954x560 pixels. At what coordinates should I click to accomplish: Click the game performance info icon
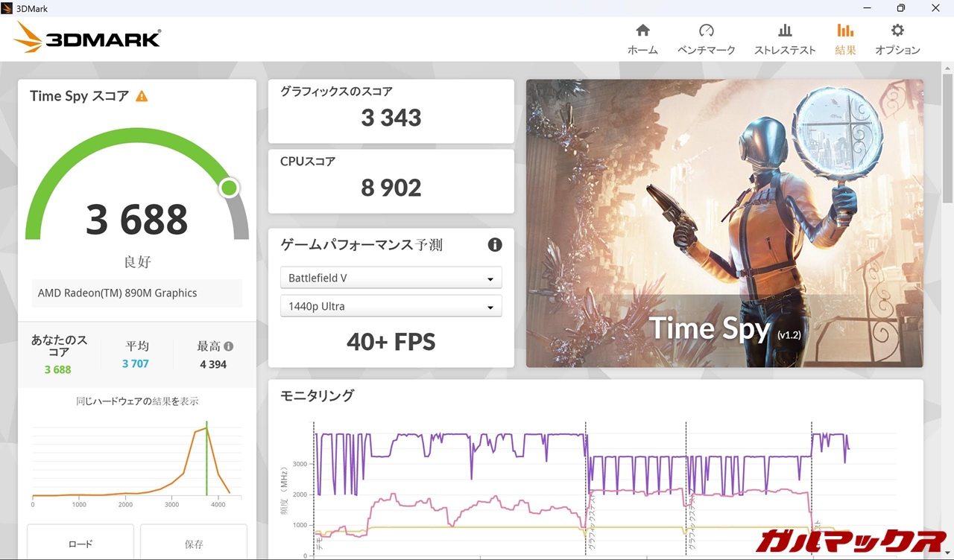(x=495, y=245)
